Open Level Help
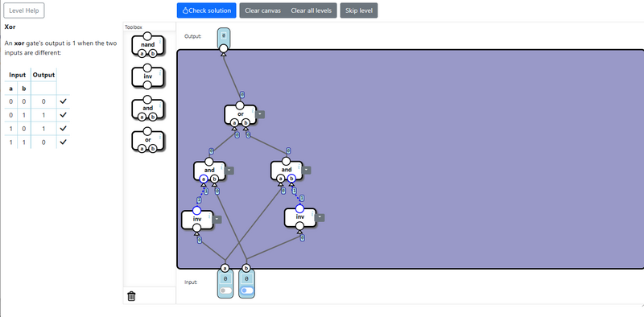Screen dimensions: 644x317 coord(24,10)
